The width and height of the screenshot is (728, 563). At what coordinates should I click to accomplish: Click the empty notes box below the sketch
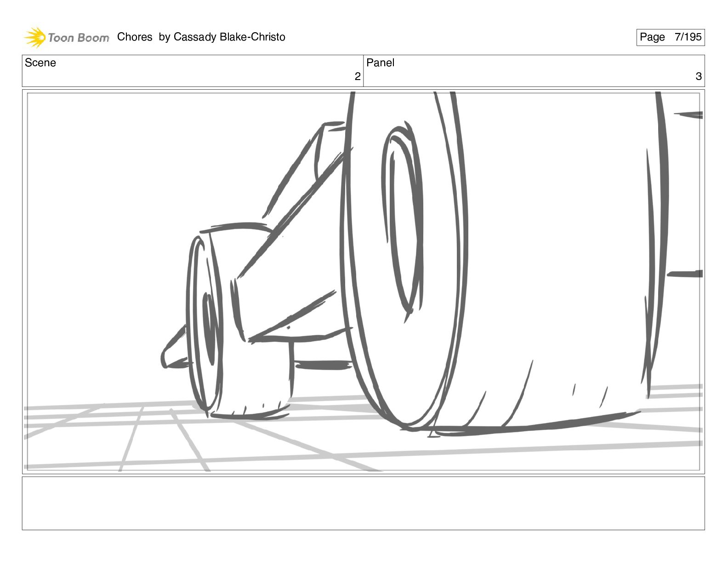tap(364, 503)
